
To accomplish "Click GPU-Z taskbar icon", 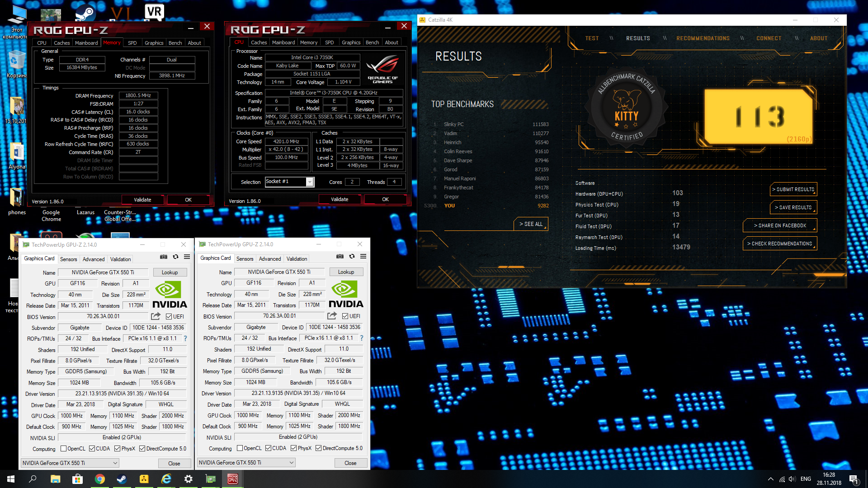I will [x=211, y=479].
